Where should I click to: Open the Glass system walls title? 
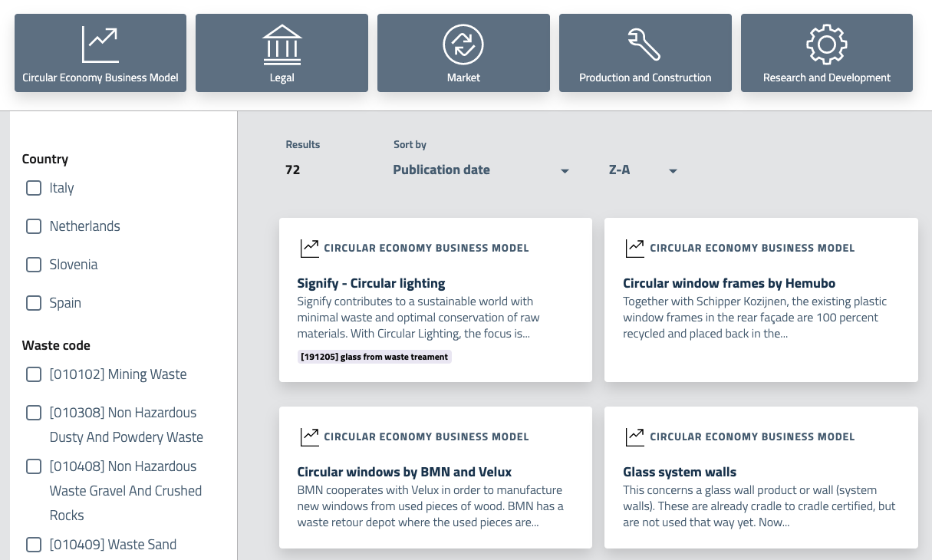pyautogui.click(x=680, y=472)
